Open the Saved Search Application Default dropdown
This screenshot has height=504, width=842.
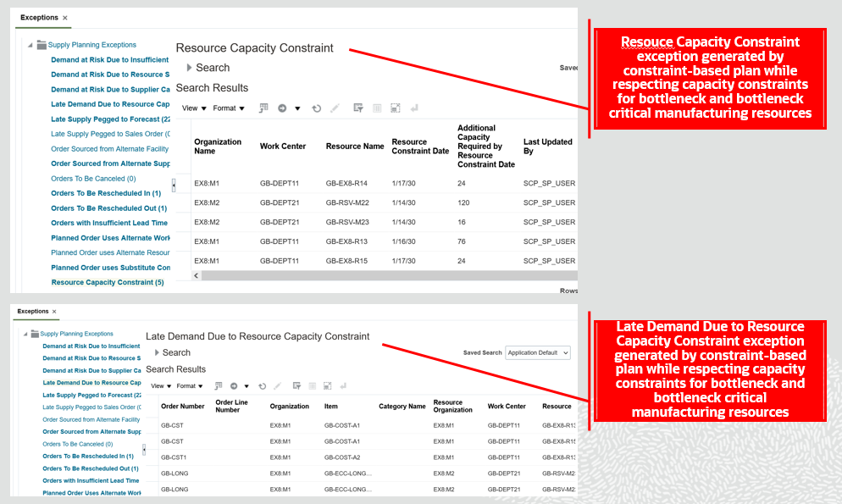pyautogui.click(x=538, y=352)
